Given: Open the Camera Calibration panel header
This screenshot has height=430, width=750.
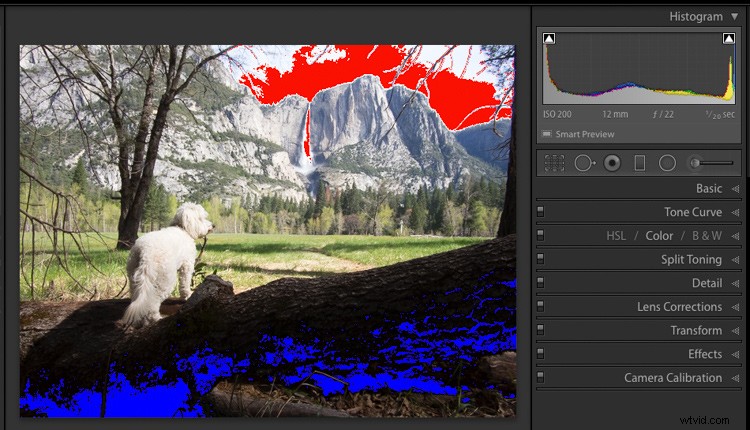Looking at the screenshot, I should click(673, 378).
